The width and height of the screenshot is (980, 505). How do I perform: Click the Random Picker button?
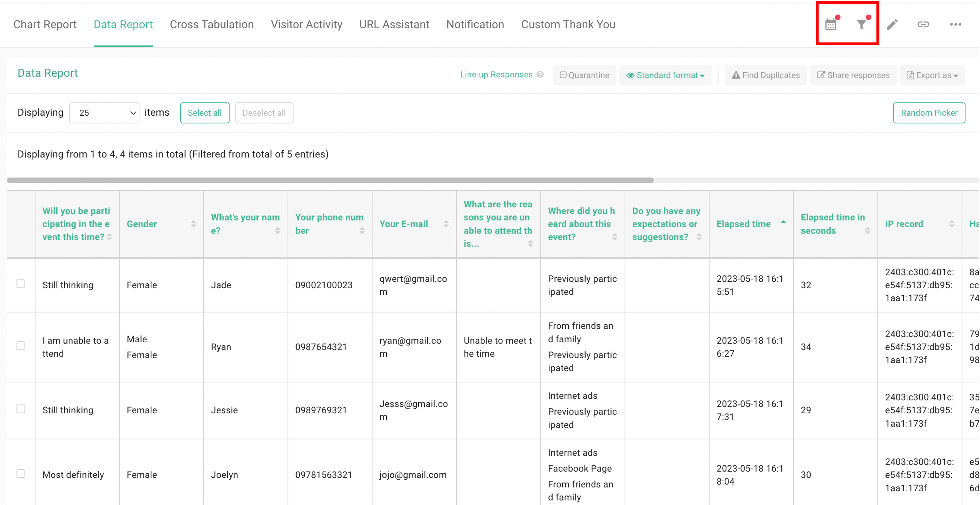pos(929,113)
